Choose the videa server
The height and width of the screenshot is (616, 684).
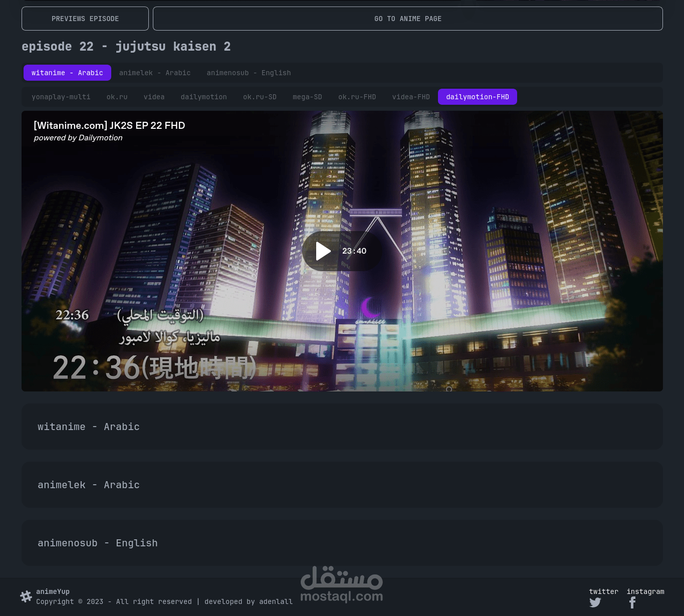tap(154, 97)
